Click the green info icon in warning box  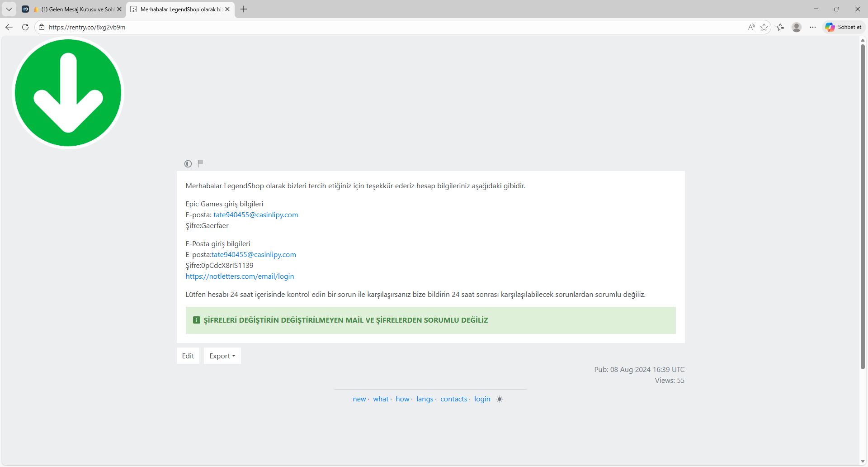pos(197,320)
